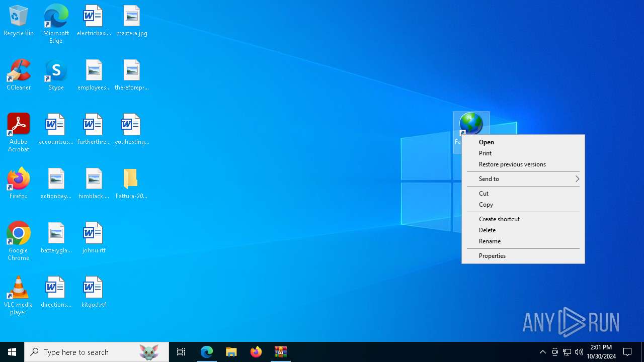Select the batterygla... image file
The image size is (644, 362).
(x=56, y=238)
